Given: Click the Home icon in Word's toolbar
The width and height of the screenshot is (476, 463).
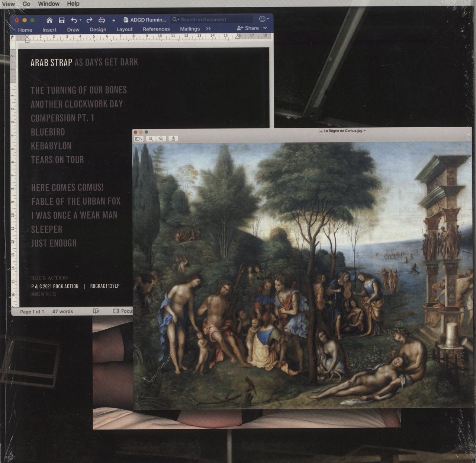Looking at the screenshot, I should tap(49, 20).
